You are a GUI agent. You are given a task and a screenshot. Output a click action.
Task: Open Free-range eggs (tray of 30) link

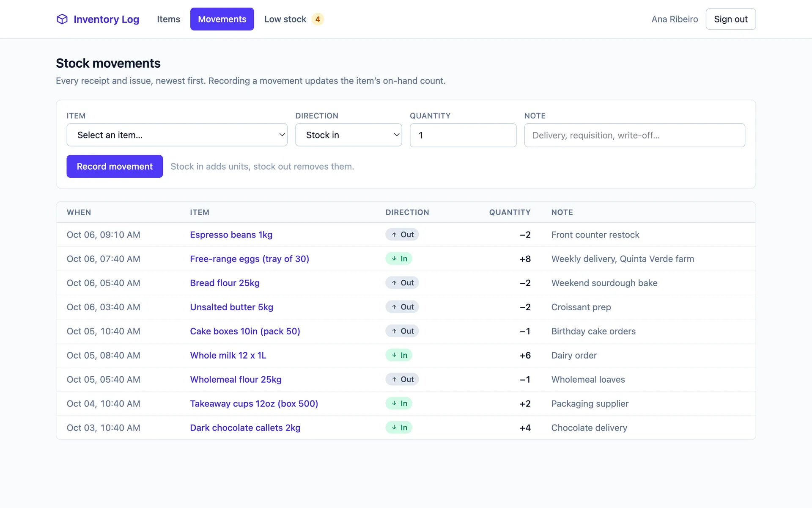pyautogui.click(x=250, y=259)
